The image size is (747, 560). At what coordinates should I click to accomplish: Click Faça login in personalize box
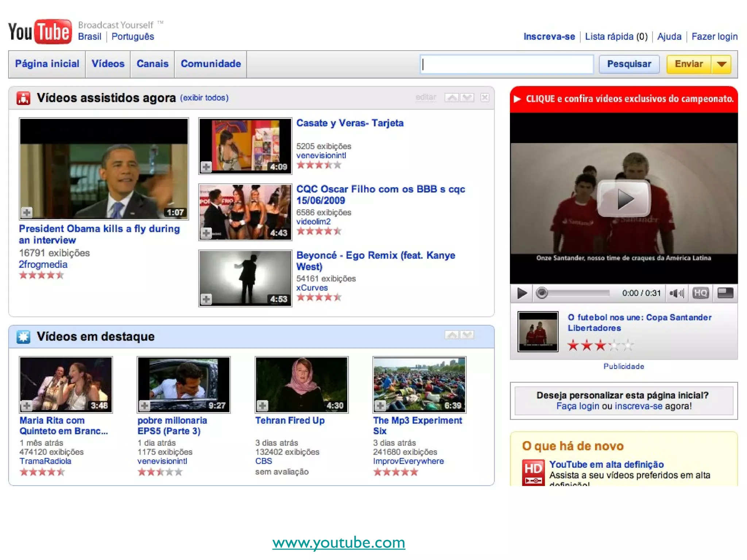pos(578,406)
